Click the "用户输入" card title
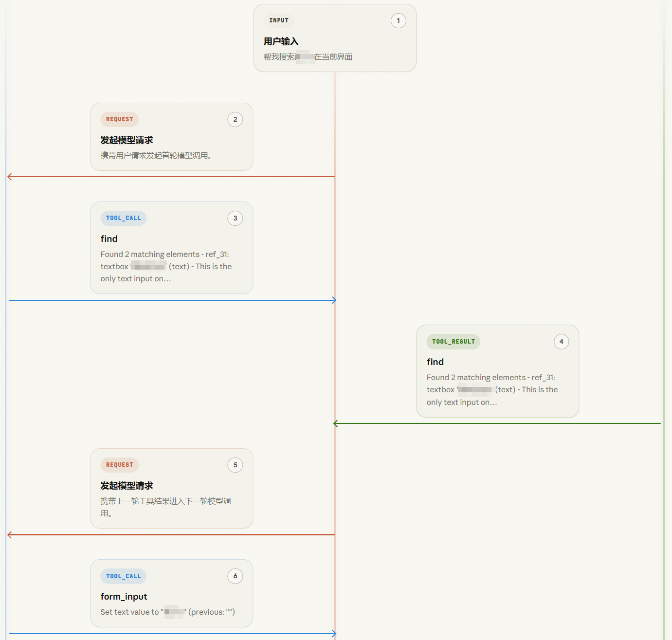 pos(281,41)
